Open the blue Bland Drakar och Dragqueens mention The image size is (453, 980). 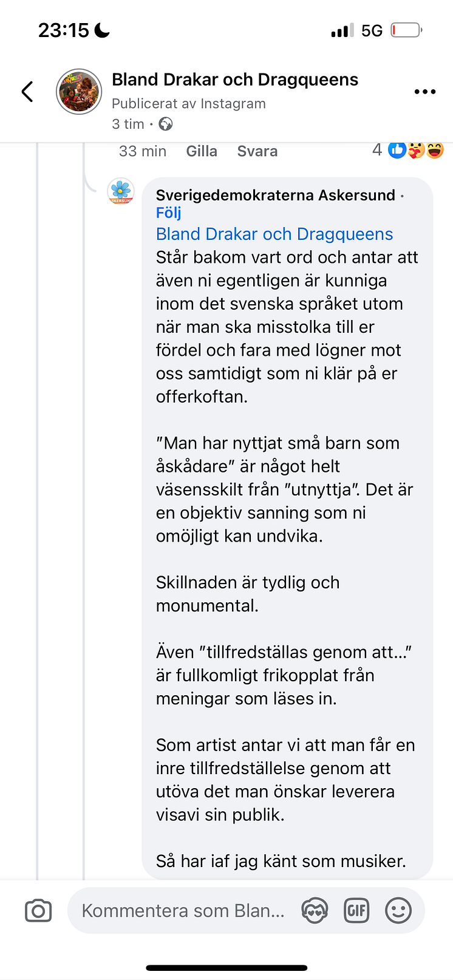(x=274, y=234)
